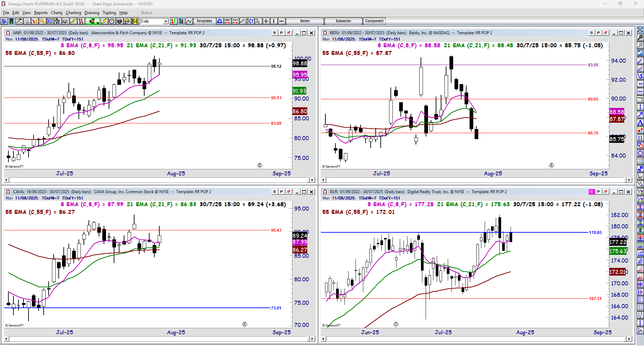This screenshot has height=346, width=644.
Task: Click the horizontal scrollbar of ANF chart
Action: point(160,180)
